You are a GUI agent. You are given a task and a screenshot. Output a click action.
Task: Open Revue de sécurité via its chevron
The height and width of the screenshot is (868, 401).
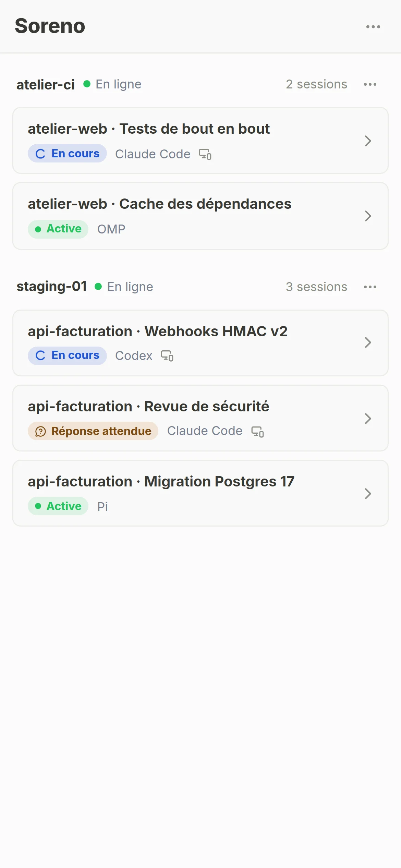368,419
